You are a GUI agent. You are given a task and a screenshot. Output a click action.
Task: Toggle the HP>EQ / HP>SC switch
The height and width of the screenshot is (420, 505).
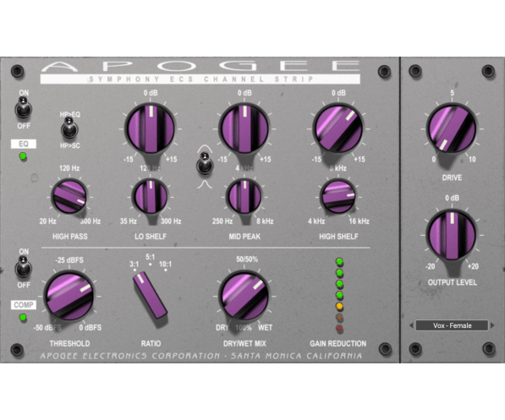[x=69, y=128]
